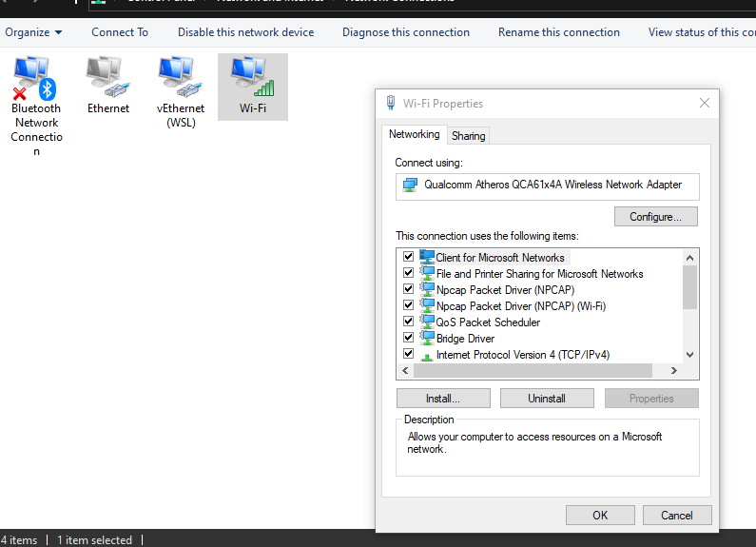Screen dimensions: 756x547
Task: Confirm the dialog with OK
Action: coord(600,516)
